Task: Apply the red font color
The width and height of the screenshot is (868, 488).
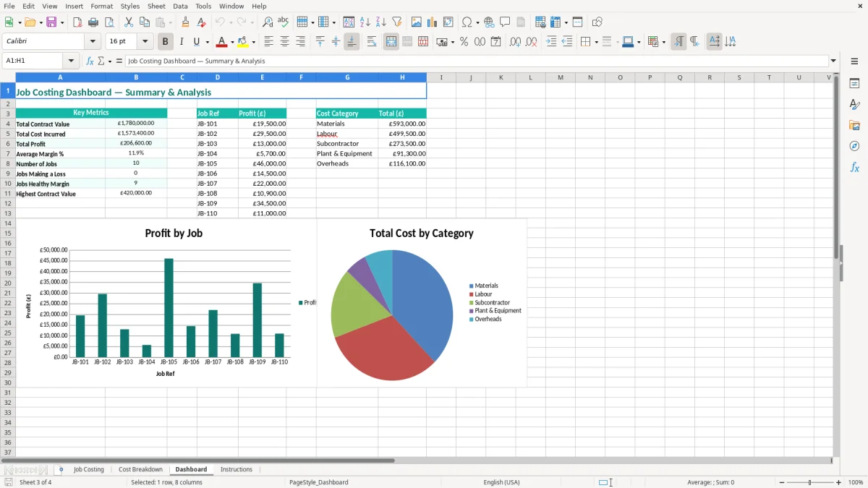Action: click(222, 42)
